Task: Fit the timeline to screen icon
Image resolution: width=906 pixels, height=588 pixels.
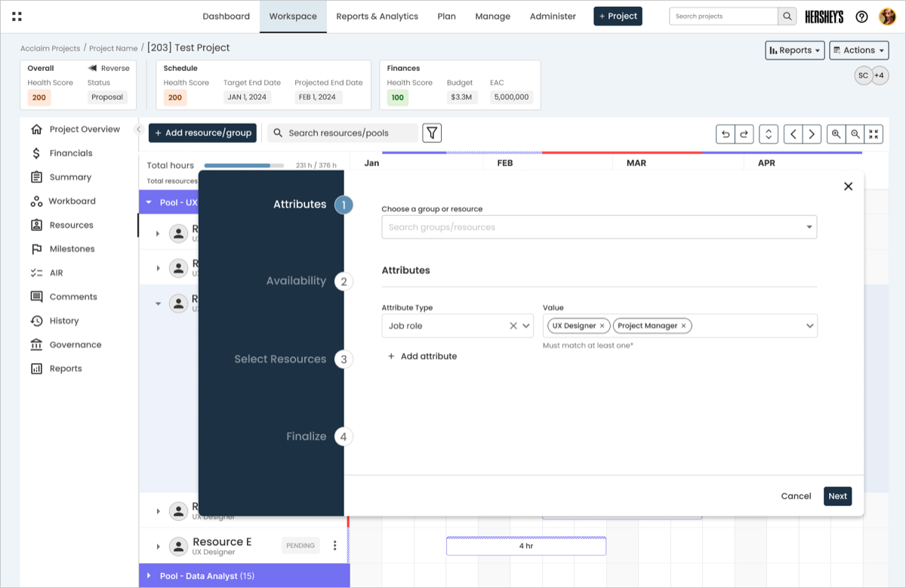Action: point(874,134)
